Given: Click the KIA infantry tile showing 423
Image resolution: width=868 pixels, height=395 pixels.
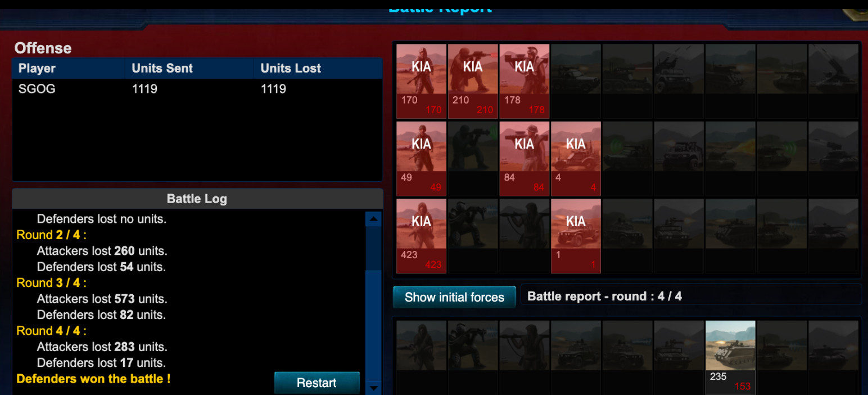Looking at the screenshot, I should (421, 236).
